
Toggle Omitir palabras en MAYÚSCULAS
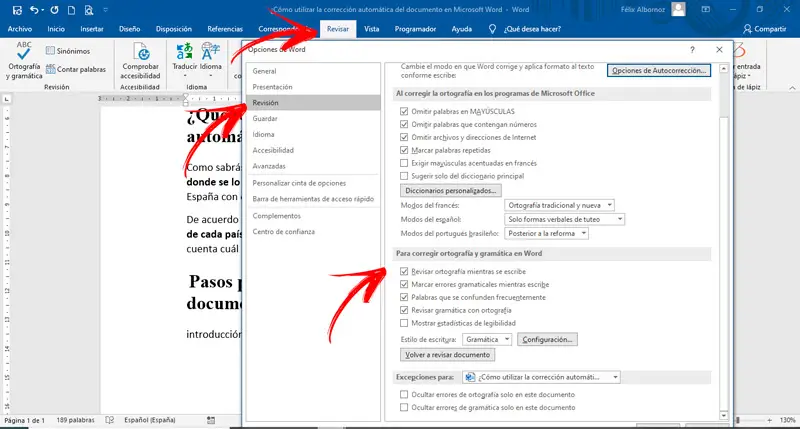[404, 111]
